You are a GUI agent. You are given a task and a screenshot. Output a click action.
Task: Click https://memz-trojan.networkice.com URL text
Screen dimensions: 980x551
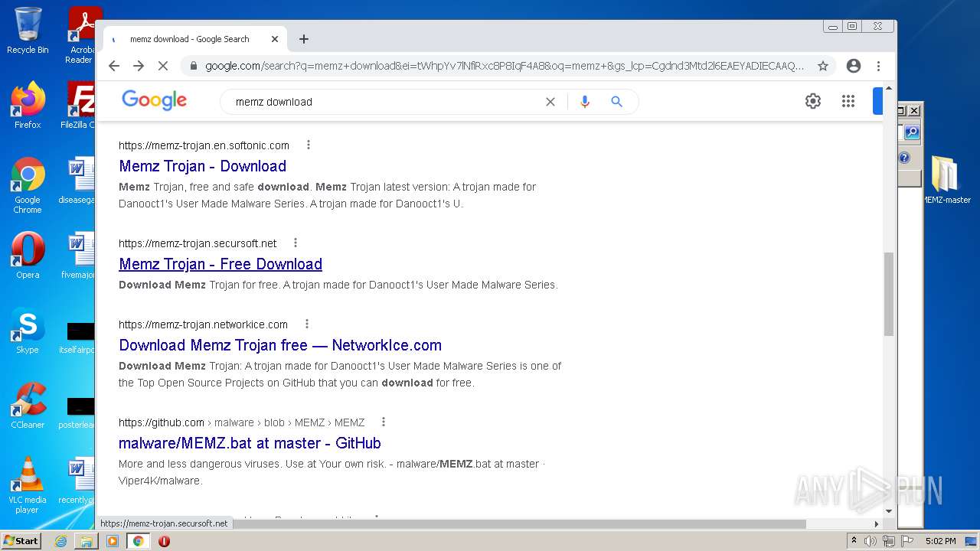tap(203, 324)
